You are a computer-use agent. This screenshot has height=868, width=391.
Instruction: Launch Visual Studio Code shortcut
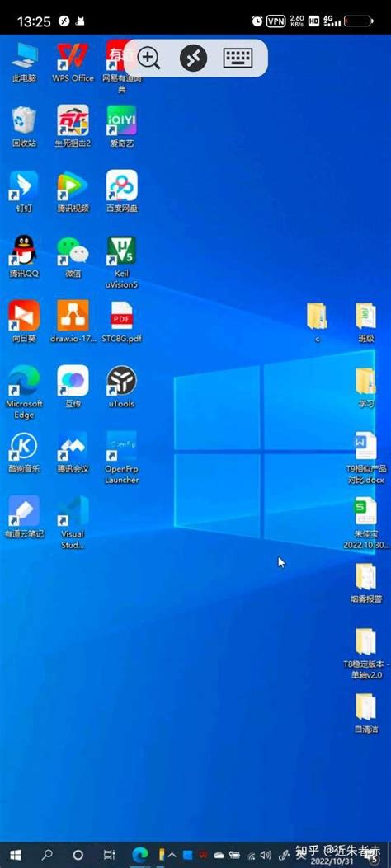[73, 523]
